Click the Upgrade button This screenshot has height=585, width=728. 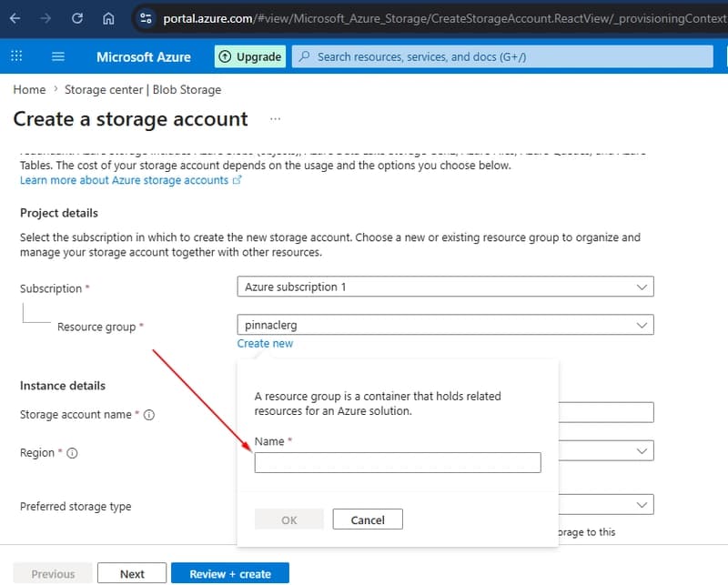(249, 56)
